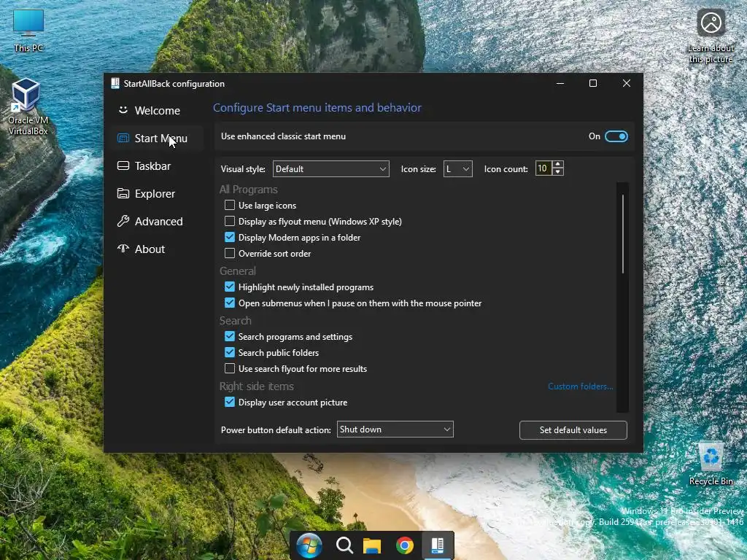Uncheck Display Modern apps in a folder
Screen dimensions: 747x560
click(230, 237)
